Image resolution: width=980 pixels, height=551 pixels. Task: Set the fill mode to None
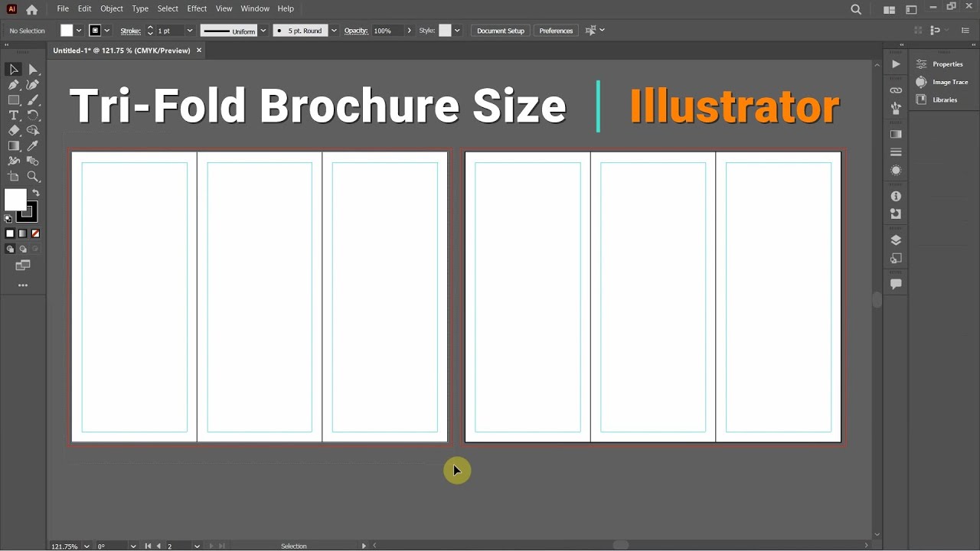click(x=35, y=233)
